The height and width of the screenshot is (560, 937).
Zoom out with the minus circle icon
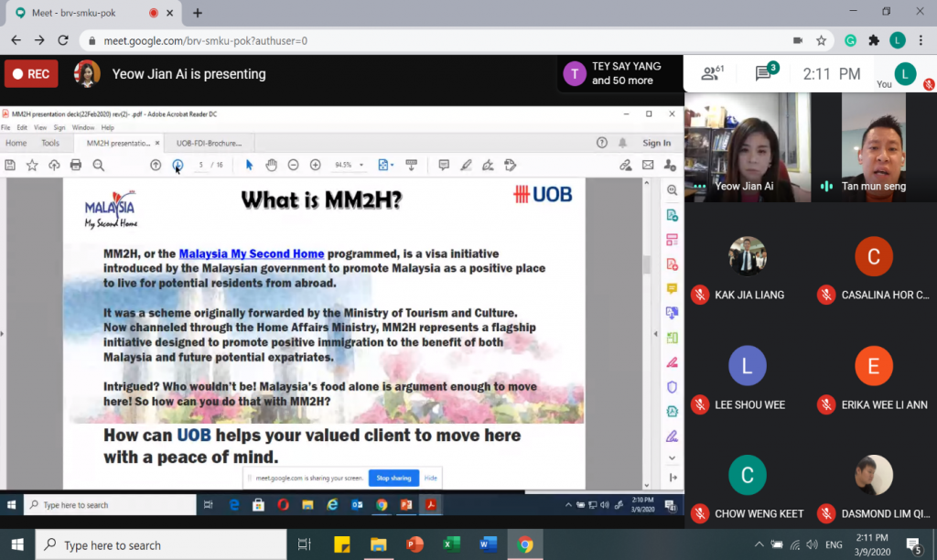[294, 165]
